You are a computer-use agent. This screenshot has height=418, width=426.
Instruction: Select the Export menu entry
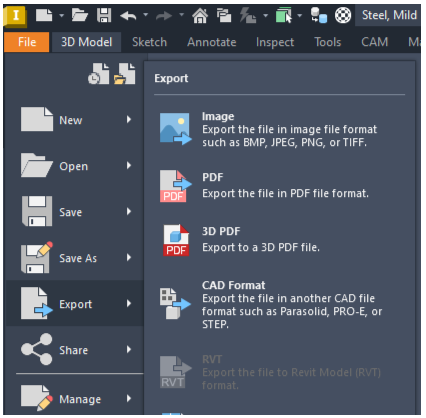tap(75, 303)
